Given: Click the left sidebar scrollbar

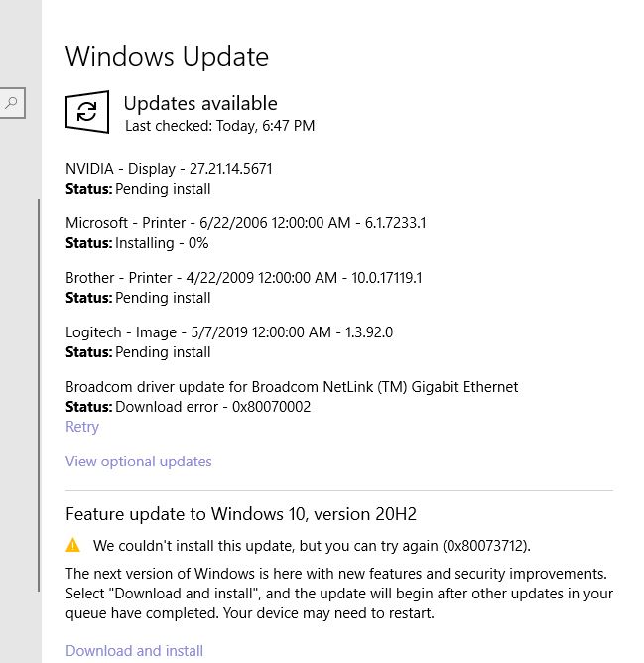Looking at the screenshot, I should tap(39, 397).
